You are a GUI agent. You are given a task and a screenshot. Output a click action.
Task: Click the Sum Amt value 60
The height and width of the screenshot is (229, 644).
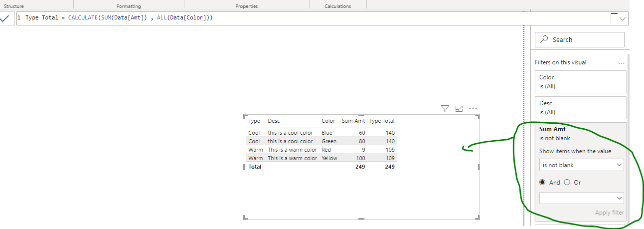[361, 133]
